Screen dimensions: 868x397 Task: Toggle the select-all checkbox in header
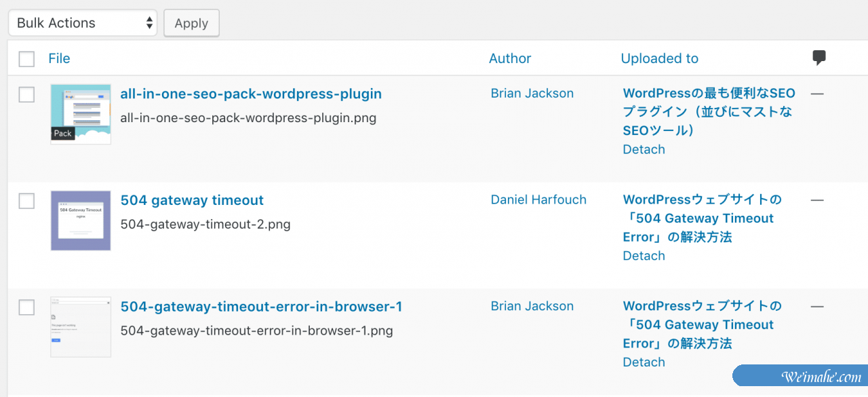click(26, 59)
